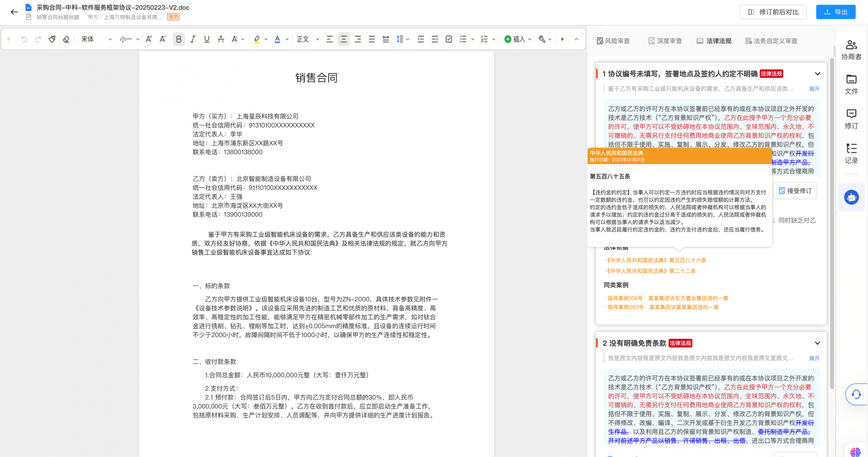The height and width of the screenshot is (457, 868).
Task: Switch to the 风险审查 tab
Action: [x=613, y=41]
